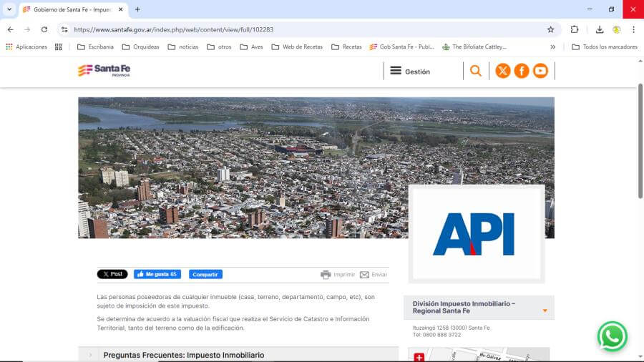Click the Imprimir printer icon
Viewport: 644px width, 362px height.
click(x=326, y=275)
